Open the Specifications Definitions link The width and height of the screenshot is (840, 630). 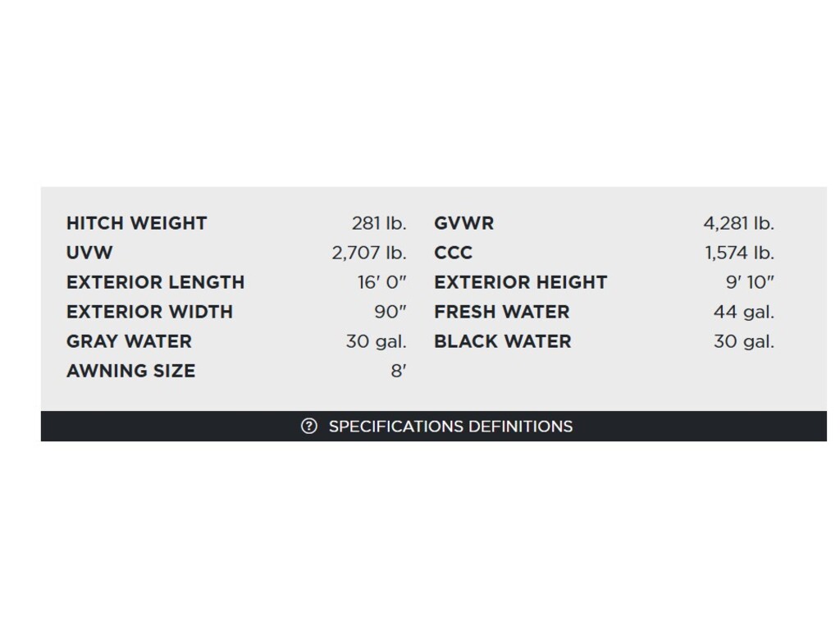pos(450,427)
